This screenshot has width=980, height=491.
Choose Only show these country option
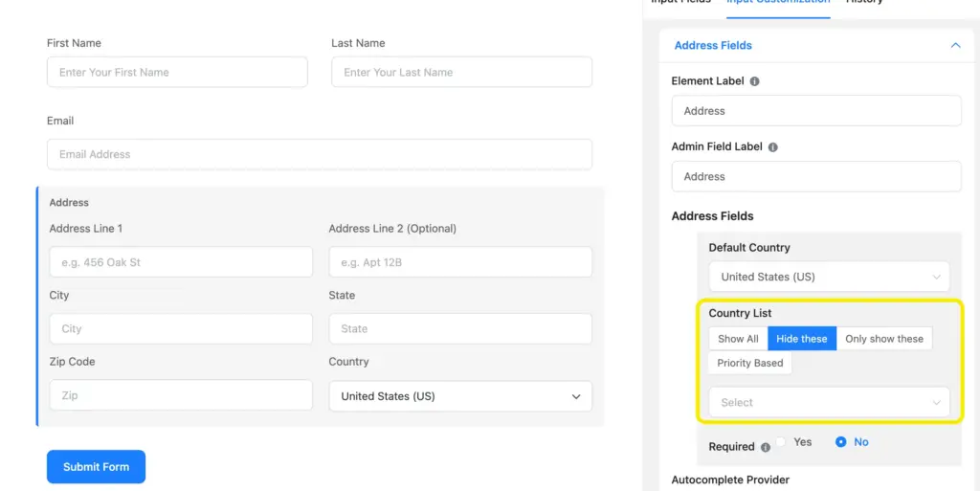883,339
